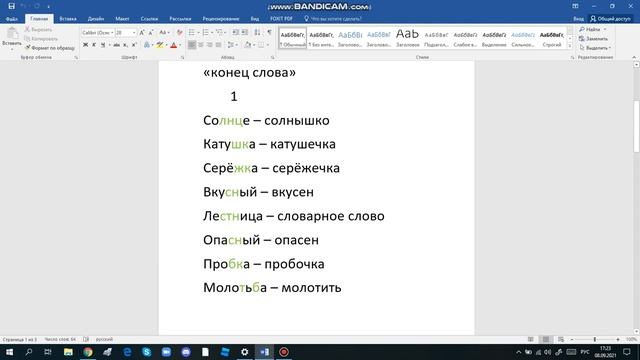
Task: Increase paragraph indent
Action: tap(244, 33)
